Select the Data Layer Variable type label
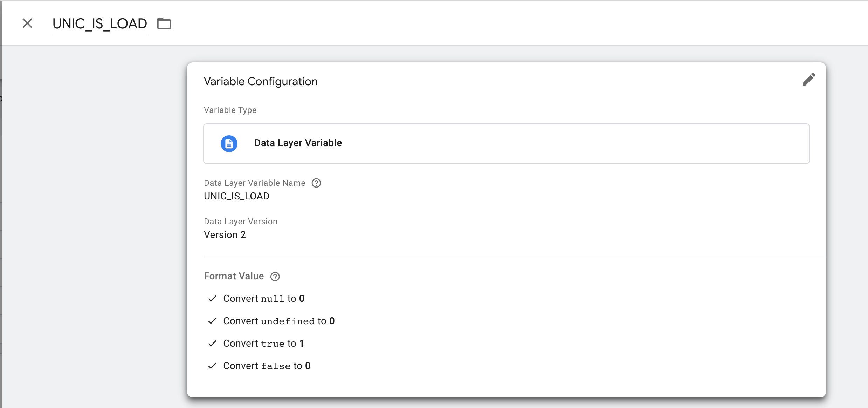 point(297,143)
